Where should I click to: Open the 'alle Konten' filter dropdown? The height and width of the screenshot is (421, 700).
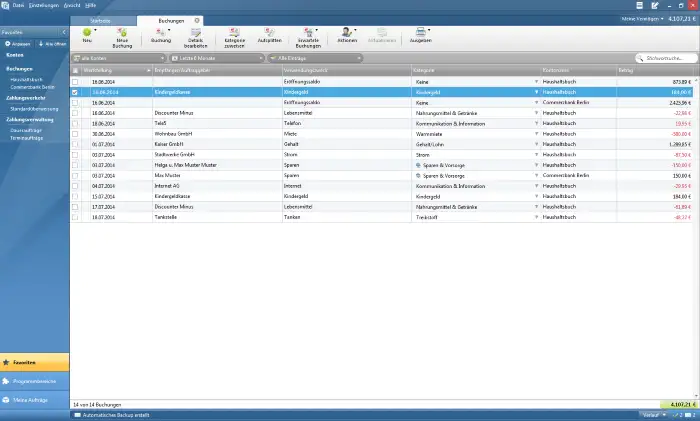point(118,59)
